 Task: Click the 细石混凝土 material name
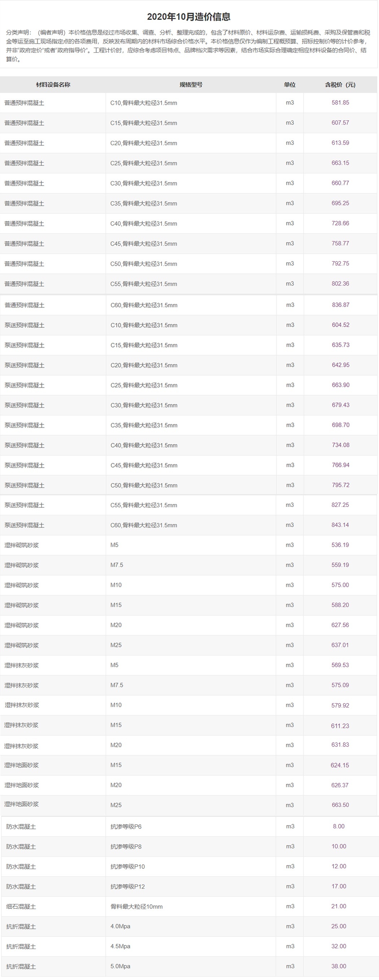(x=21, y=906)
